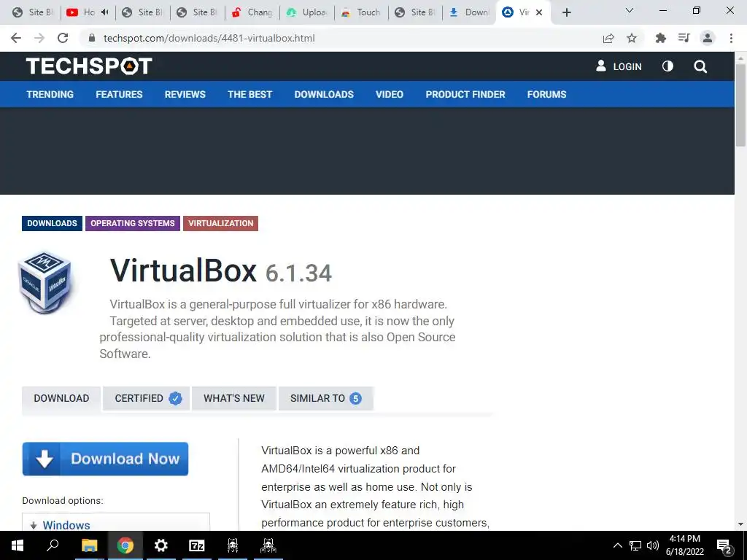Image resolution: width=747 pixels, height=560 pixels.
Task: Switch to the Touch browser tab
Action: 362,12
